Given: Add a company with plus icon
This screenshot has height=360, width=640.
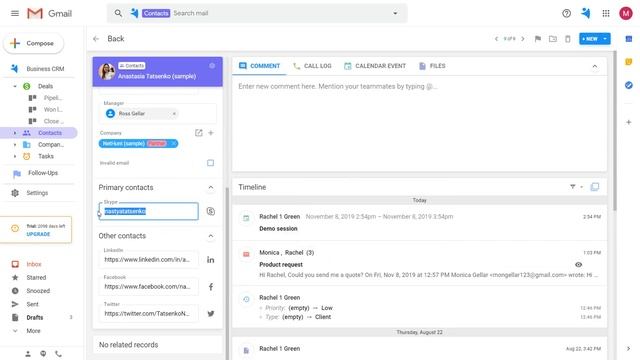Looking at the screenshot, I should pyautogui.click(x=211, y=133).
